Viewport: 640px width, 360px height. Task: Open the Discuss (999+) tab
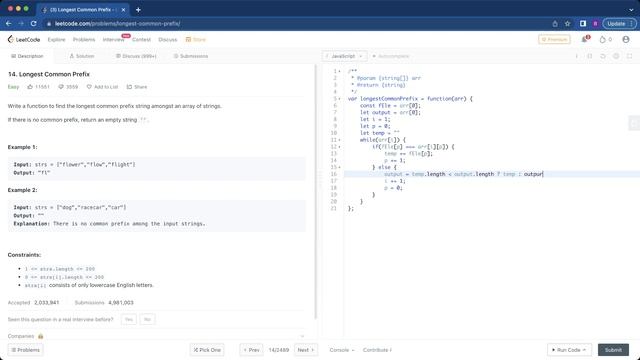click(136, 56)
